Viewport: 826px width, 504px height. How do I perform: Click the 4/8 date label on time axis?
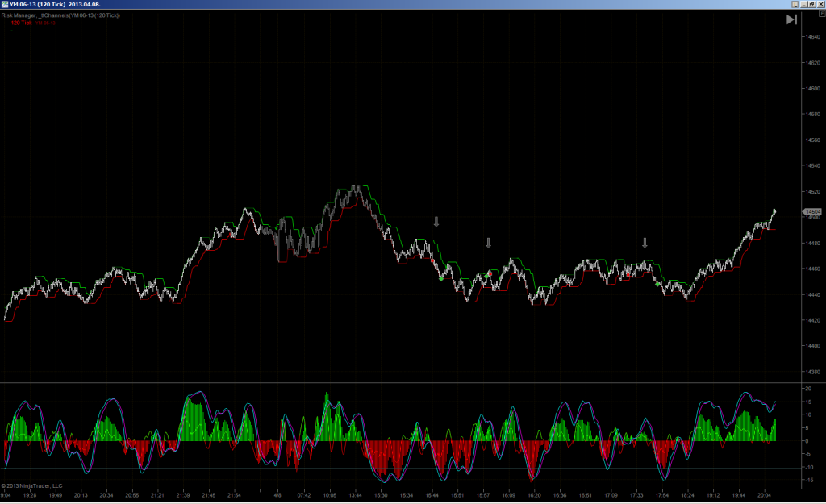point(277,495)
